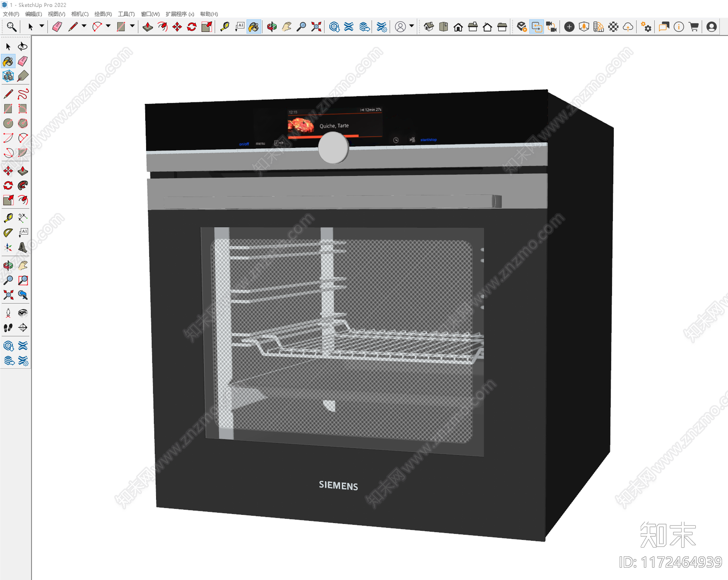
Task: Click the account avatar at the toolbar end
Action: (x=712, y=27)
